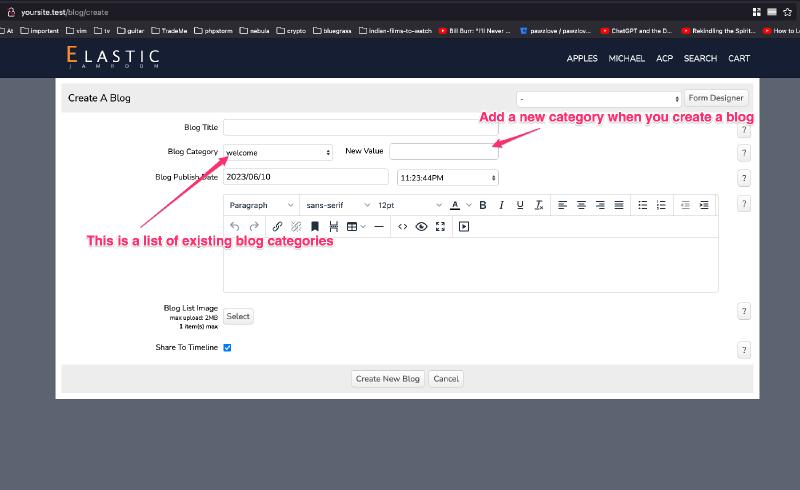
Task: Open the publish time dropdown
Action: [447, 178]
